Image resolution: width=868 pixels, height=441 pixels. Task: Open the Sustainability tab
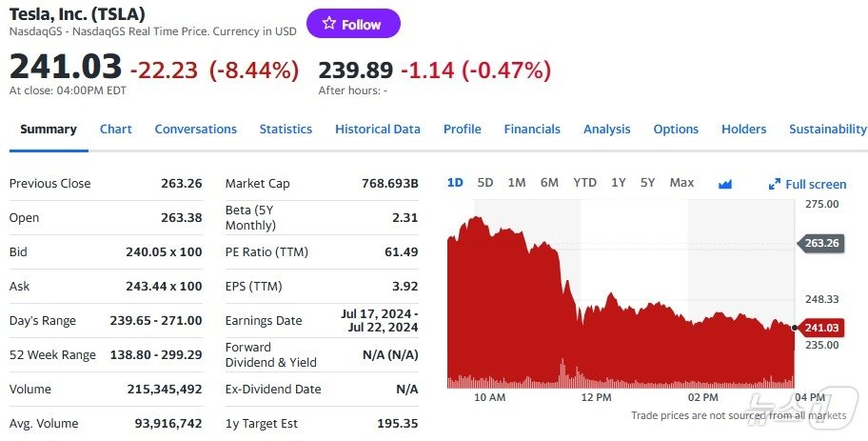[x=827, y=130]
